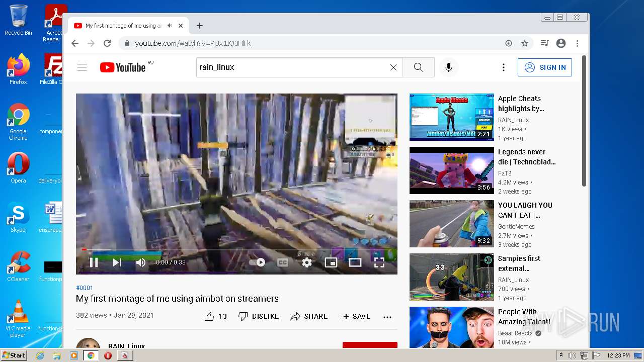Mute the tab via speaker icon
644x362 pixels.
tap(170, 26)
